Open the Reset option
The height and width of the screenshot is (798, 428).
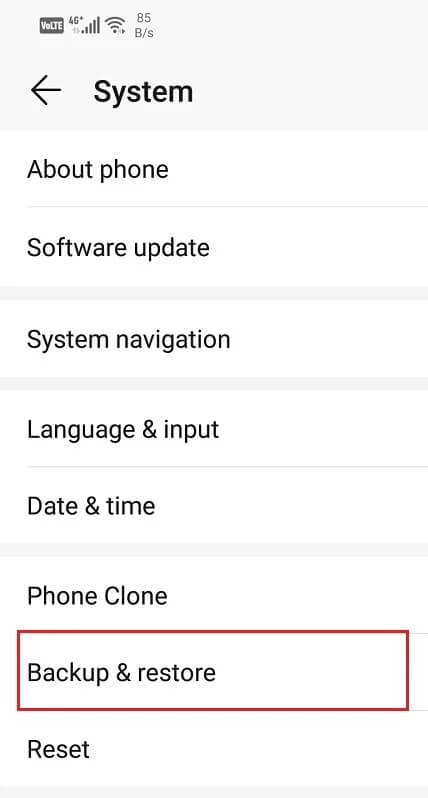click(214, 749)
